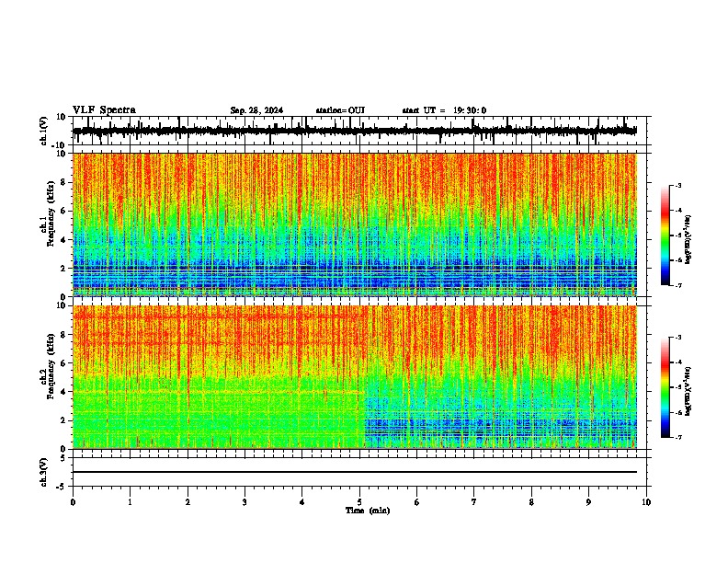Click time axis tick label "4"
728x563 pixels.
click(x=302, y=502)
